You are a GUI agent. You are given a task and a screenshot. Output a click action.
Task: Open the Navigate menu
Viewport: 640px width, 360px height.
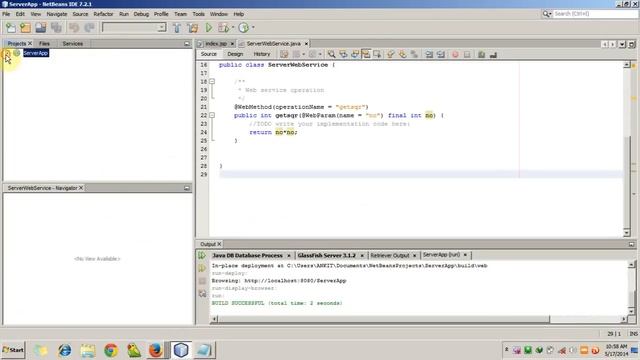[57, 14]
